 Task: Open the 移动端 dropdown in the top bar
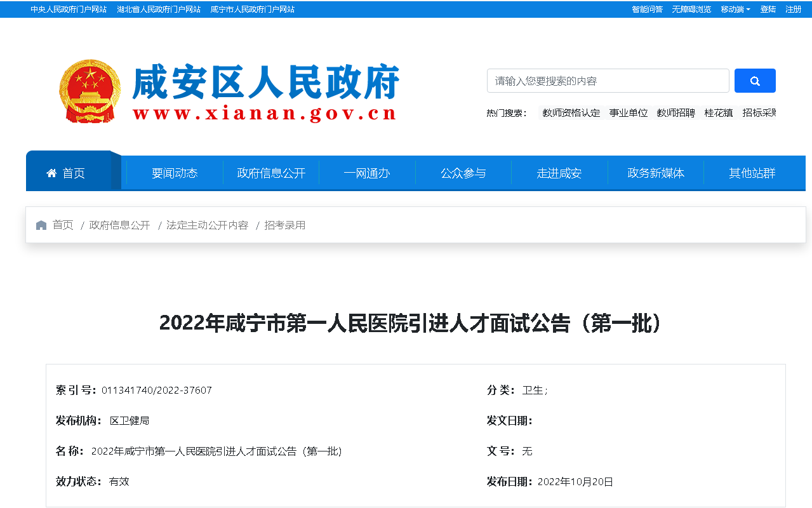tap(735, 10)
